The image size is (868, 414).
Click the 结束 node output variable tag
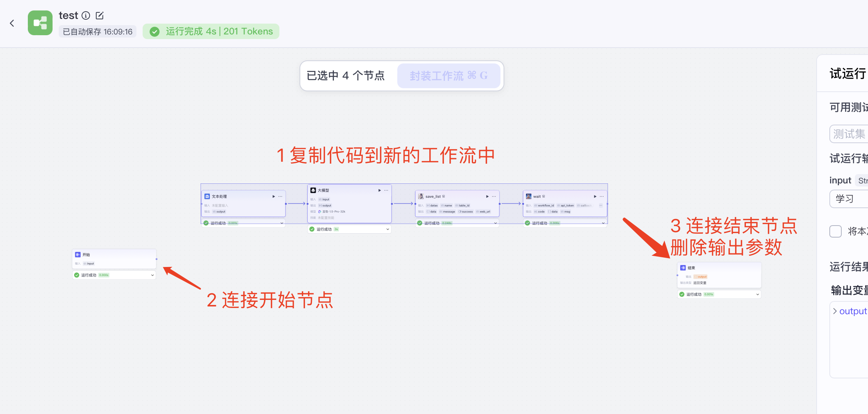[700, 277]
